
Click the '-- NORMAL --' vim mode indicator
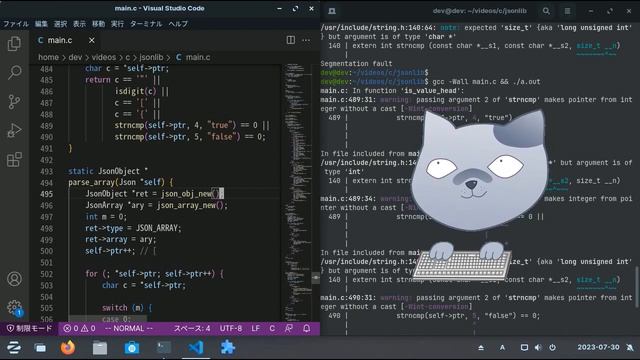point(129,329)
